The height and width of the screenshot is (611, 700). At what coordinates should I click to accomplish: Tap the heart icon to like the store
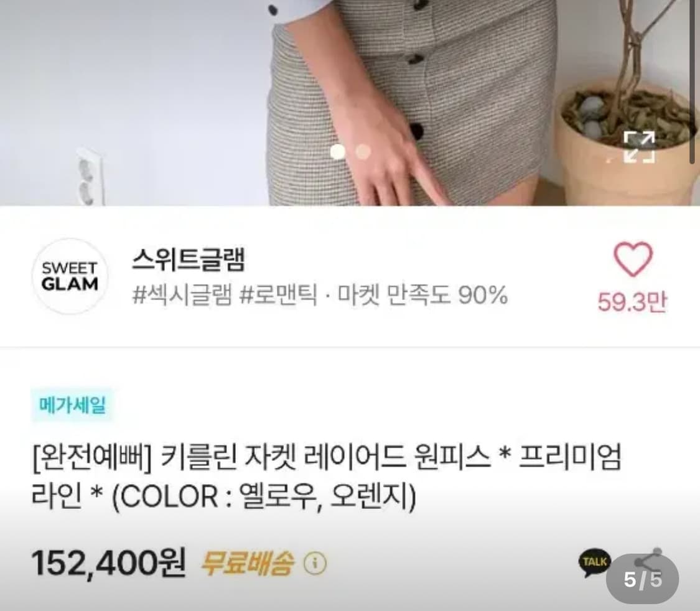click(633, 258)
